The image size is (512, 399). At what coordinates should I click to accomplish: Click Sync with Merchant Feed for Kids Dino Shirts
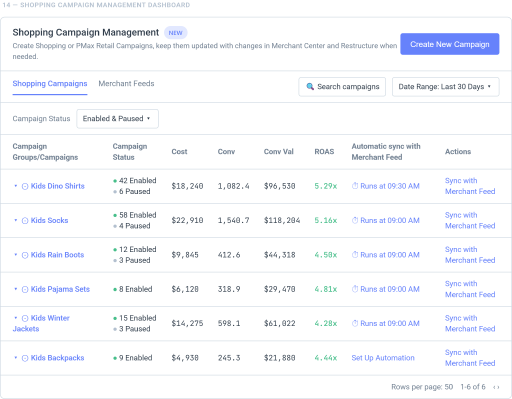coord(470,186)
